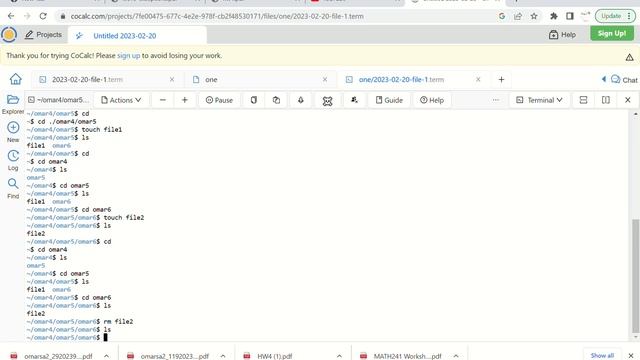The image size is (640, 360).
Task: Open the project Log
Action: coord(13,160)
